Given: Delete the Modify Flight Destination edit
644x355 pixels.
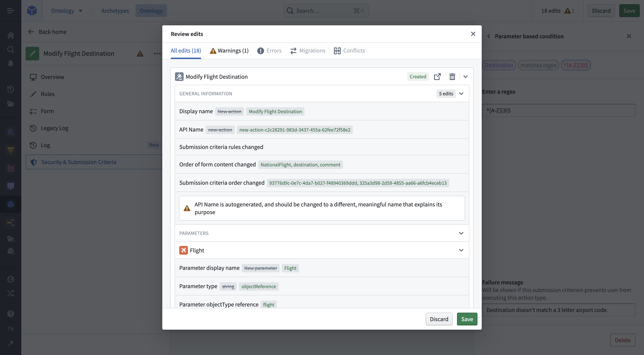Looking at the screenshot, I should [x=452, y=76].
